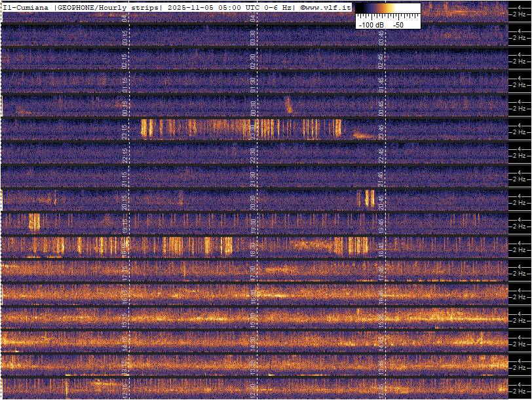532x400 pixels.
Task: Click the "2 Hz" label on the top strip
Action: pos(520,14)
